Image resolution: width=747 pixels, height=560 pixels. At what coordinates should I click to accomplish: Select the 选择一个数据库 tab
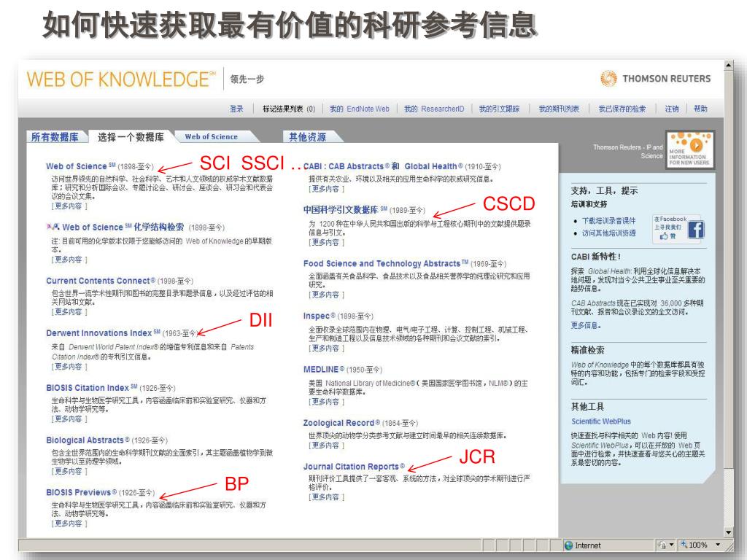tap(131, 137)
